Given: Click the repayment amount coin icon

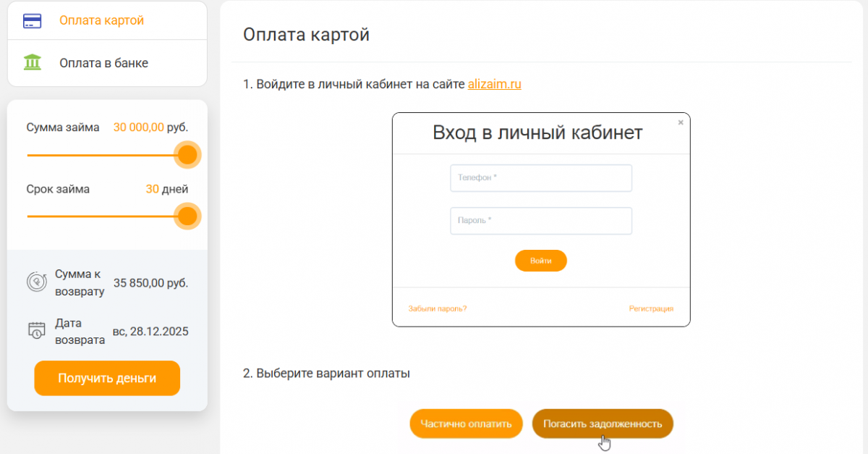Looking at the screenshot, I should pyautogui.click(x=37, y=281).
